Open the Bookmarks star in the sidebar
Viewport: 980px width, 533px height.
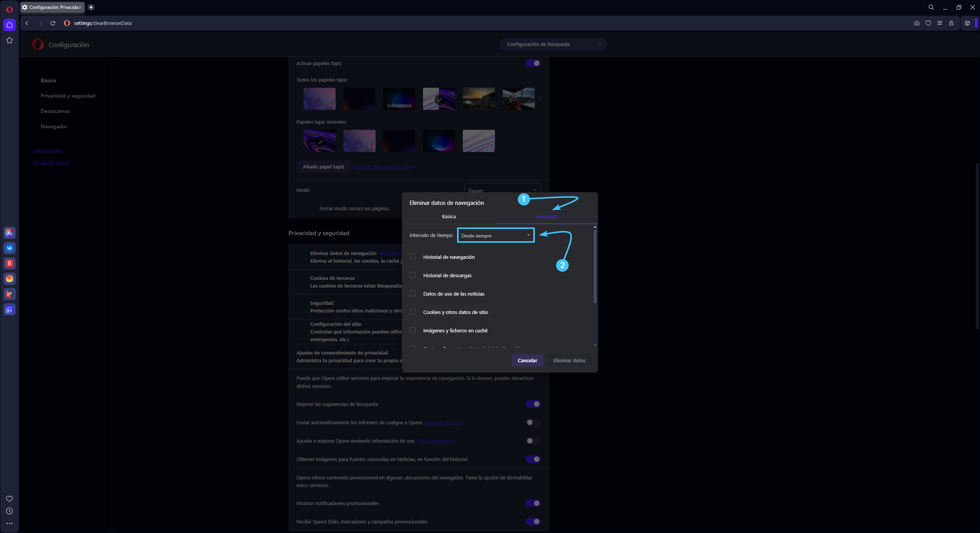click(10, 40)
